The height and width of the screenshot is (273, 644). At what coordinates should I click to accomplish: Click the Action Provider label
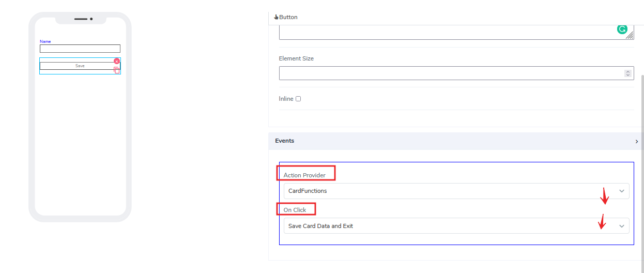(x=304, y=175)
